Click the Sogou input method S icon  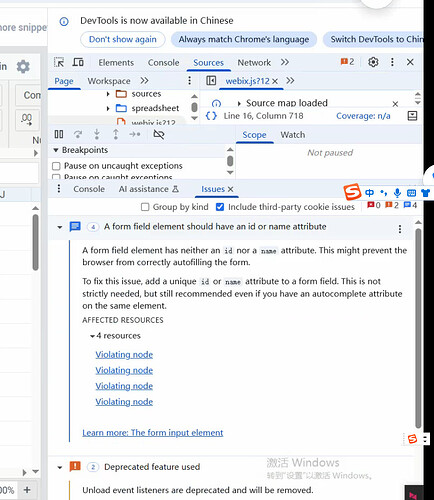[x=352, y=192]
